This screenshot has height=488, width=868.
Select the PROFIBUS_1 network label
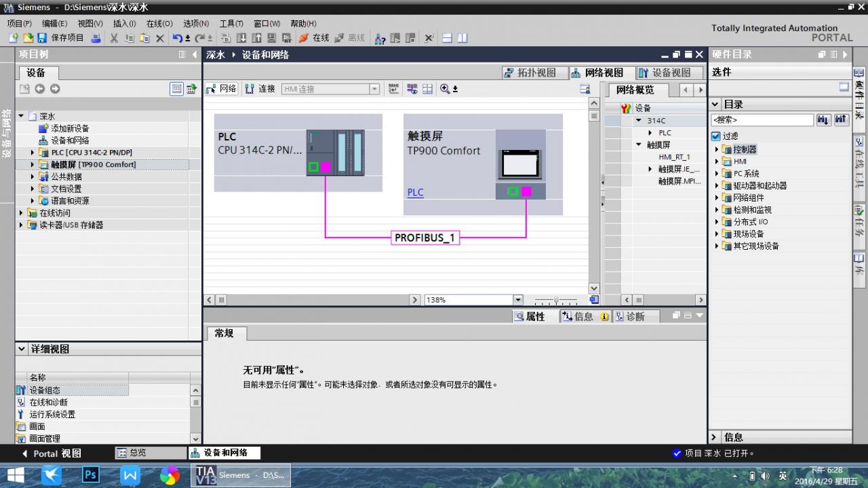[425, 238]
